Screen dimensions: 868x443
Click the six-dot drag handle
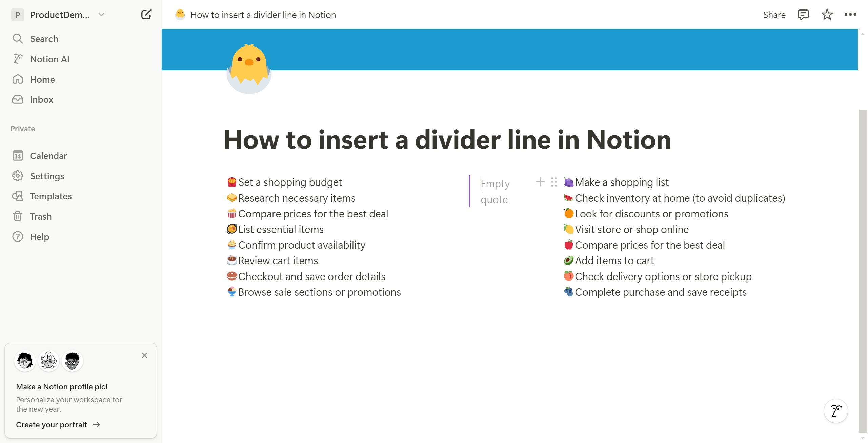[554, 182]
